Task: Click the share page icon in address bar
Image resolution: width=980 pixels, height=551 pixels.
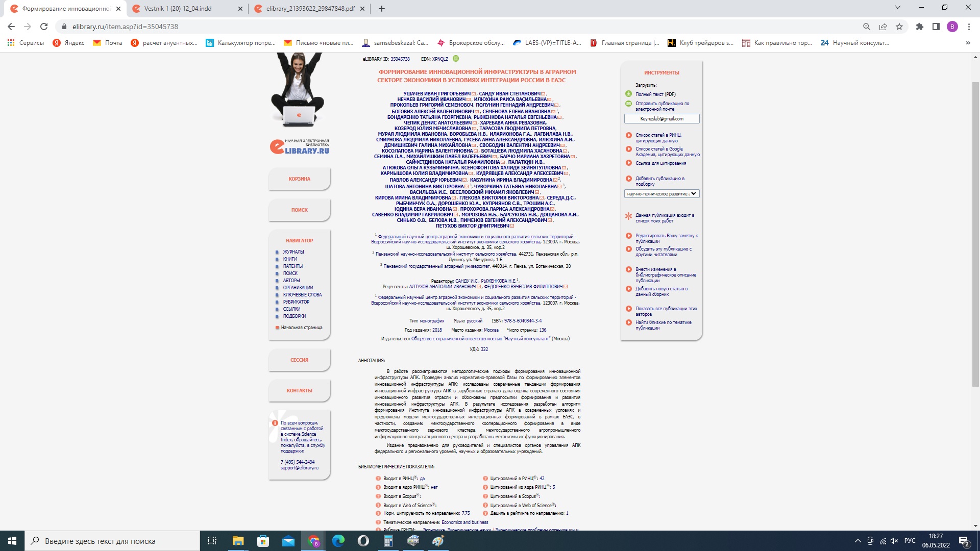Action: [x=883, y=27]
